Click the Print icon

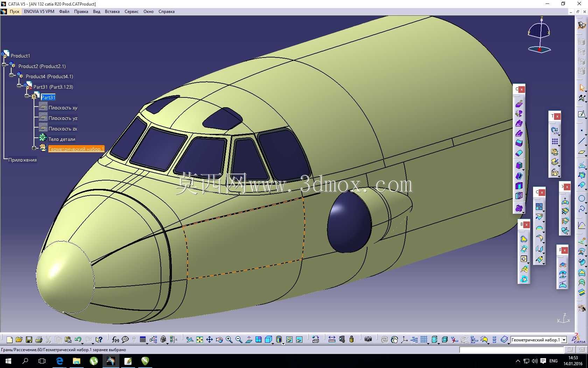pos(39,340)
